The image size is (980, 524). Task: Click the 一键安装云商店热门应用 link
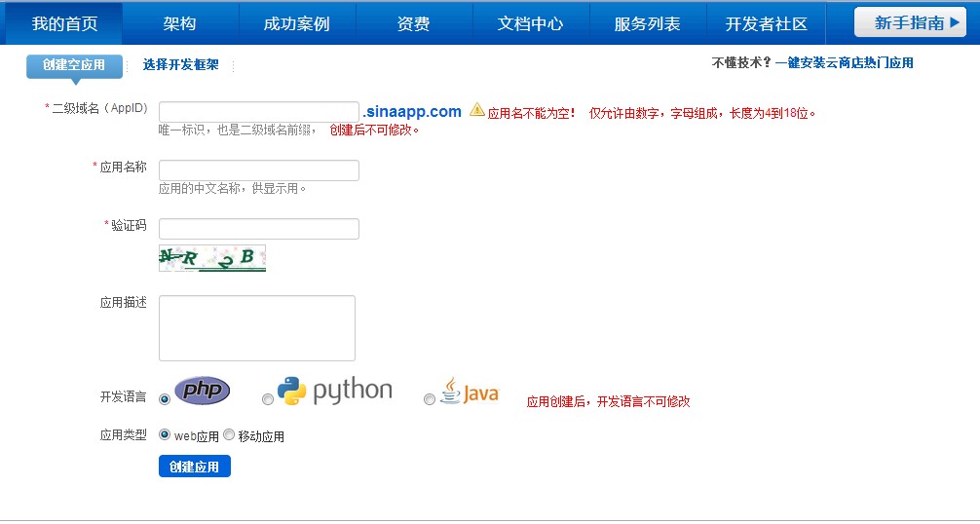pyautogui.click(x=844, y=62)
